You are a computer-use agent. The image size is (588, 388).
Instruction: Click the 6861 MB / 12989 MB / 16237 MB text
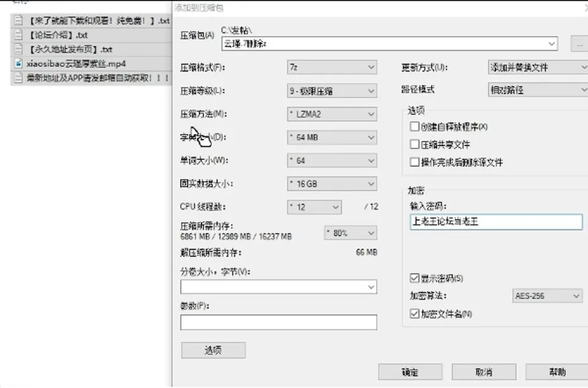click(x=236, y=237)
